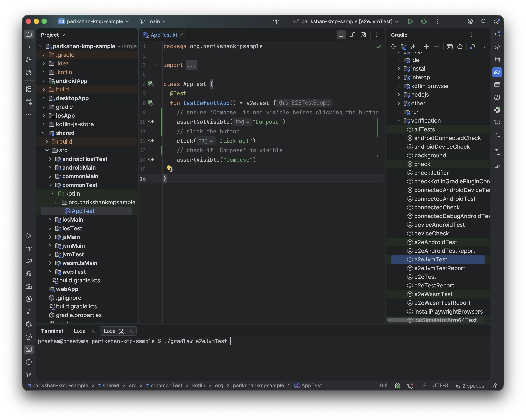Click cursor position 16:2 in status bar

pos(383,386)
